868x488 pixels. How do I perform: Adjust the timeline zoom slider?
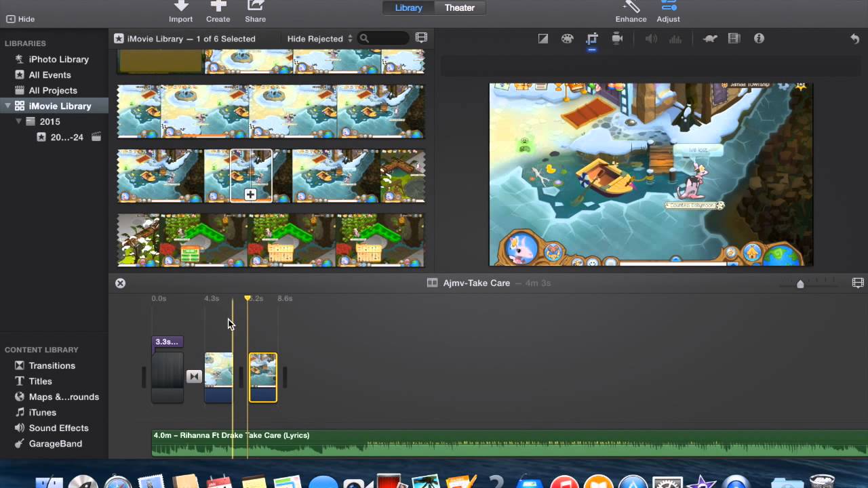tap(800, 283)
